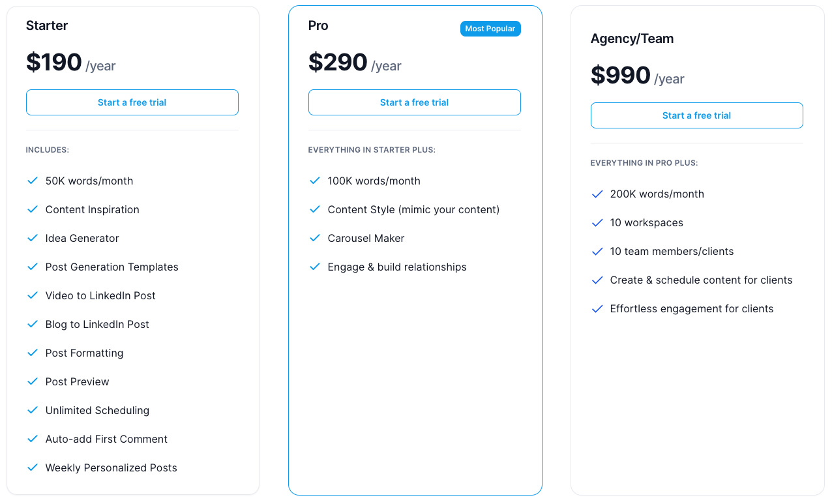
Task: Click checkmark beside Unlimited Scheduling
Action: click(32, 410)
